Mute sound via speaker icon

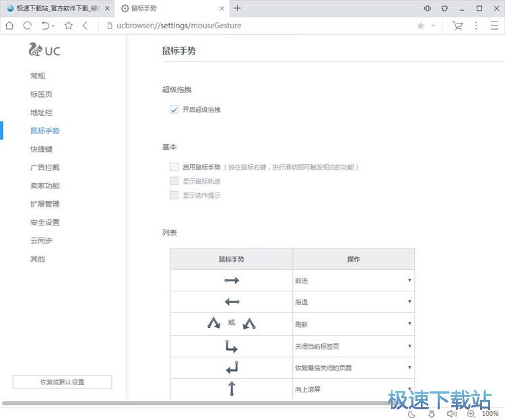[452, 414]
